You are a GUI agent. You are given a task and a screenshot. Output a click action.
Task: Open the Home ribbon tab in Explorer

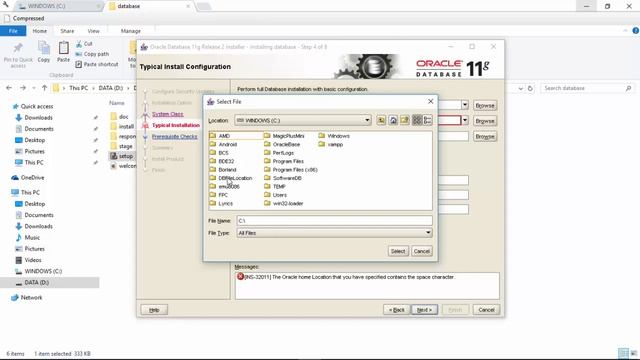coord(40,31)
